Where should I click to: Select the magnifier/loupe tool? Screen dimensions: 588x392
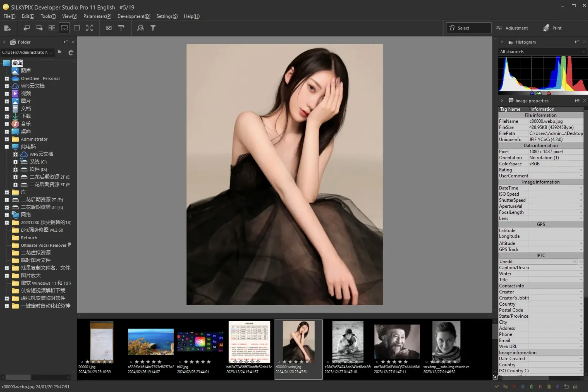point(141,28)
